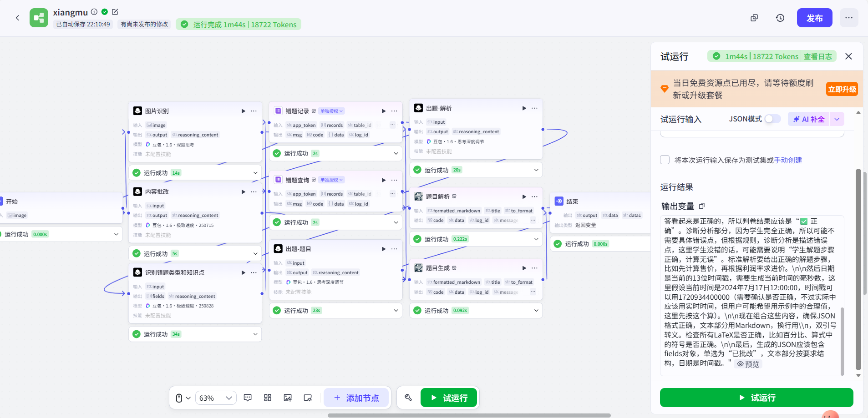Click the edit pencil icon beside xiangmu
The image size is (868, 418).
point(115,12)
